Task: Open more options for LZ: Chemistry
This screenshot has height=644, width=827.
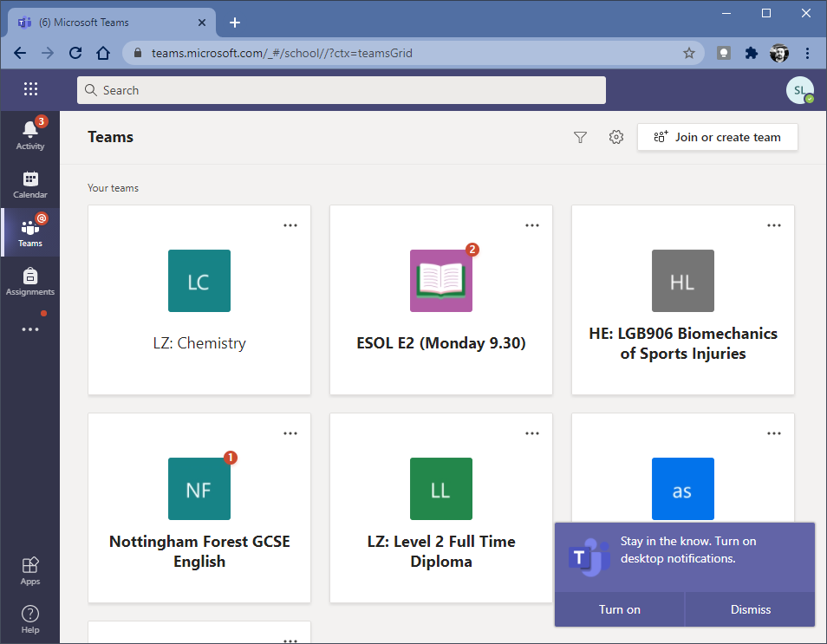Action: pyautogui.click(x=290, y=225)
